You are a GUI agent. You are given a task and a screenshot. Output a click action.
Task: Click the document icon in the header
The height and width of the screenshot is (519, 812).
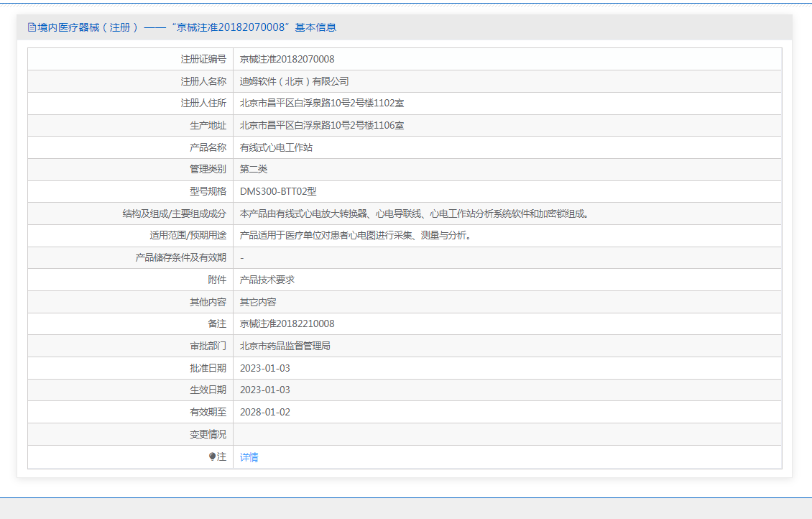[x=32, y=27]
